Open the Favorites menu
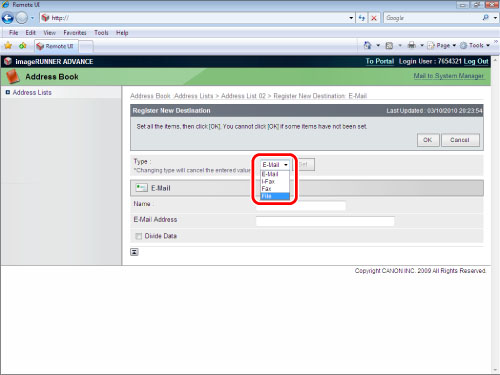500x375 pixels. pyautogui.click(x=75, y=33)
